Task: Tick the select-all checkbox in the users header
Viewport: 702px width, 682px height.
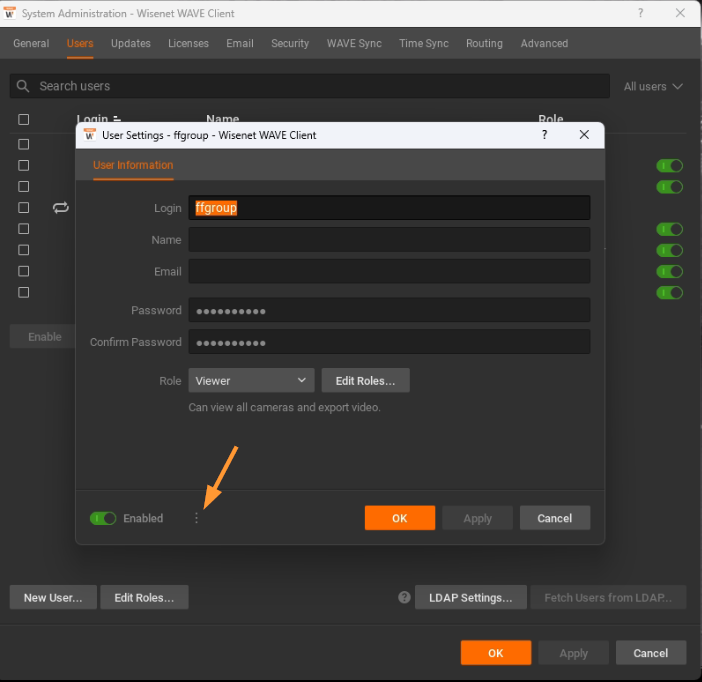Action: pyautogui.click(x=23, y=120)
